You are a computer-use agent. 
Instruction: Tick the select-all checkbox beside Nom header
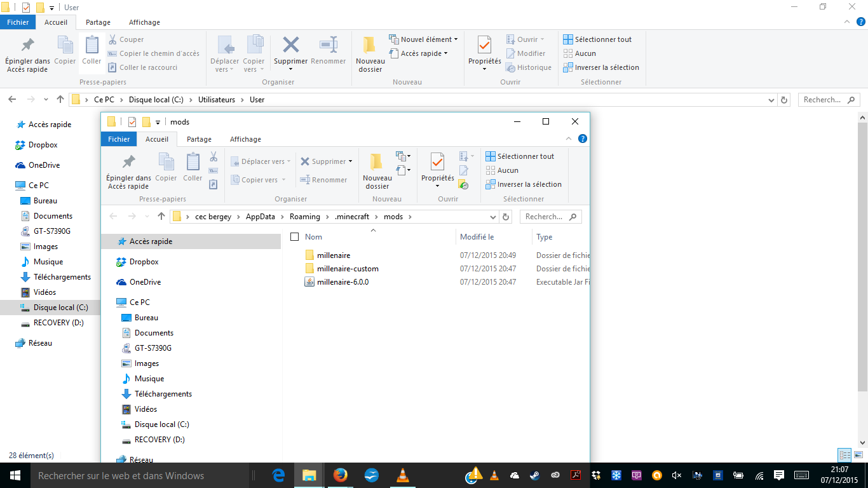pyautogui.click(x=294, y=237)
